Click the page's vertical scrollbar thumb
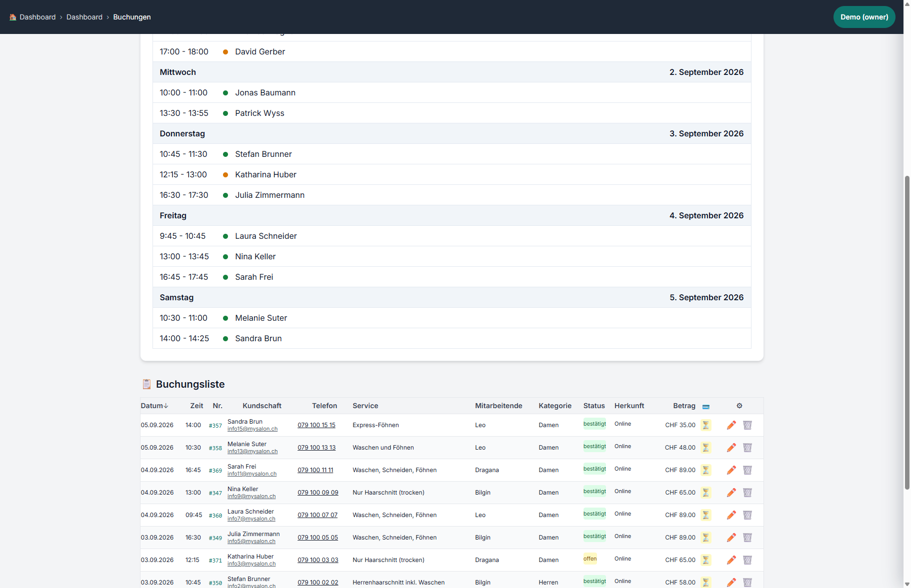The height and width of the screenshot is (588, 911). [x=907, y=332]
